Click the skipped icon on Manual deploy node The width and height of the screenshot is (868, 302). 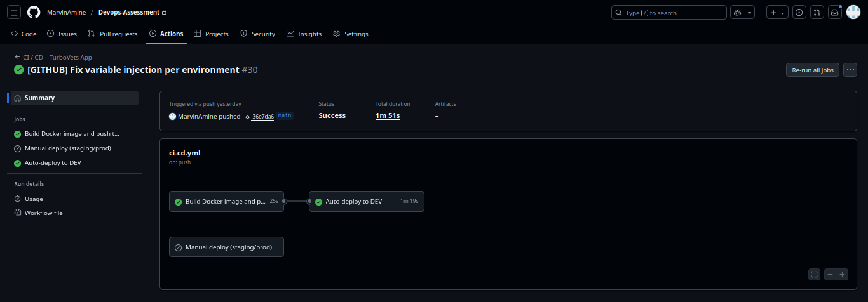click(x=179, y=247)
